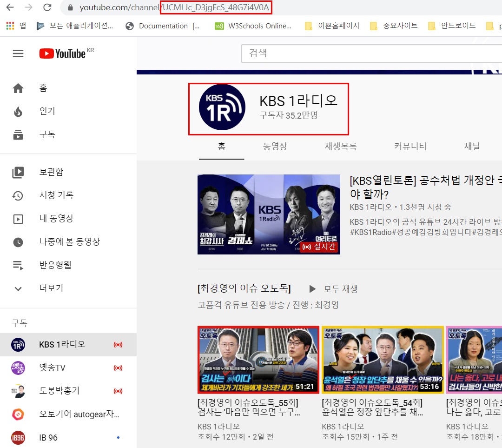Open the 중요사이트 bookmark folder

(x=394, y=26)
